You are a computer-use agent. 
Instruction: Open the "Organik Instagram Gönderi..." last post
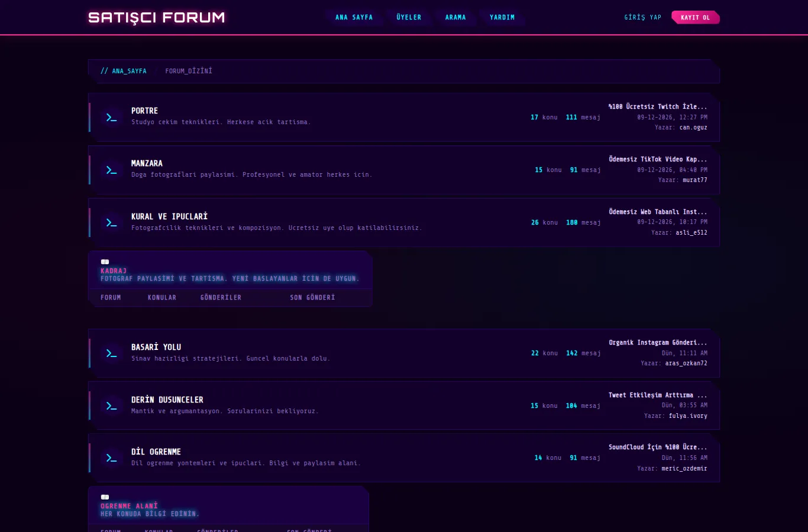[x=658, y=342]
